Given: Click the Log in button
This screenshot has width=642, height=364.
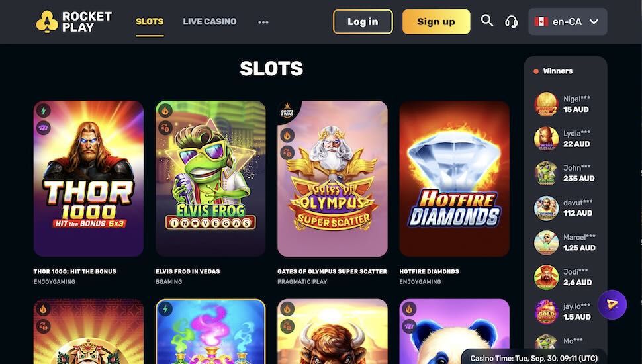Looking at the screenshot, I should (x=363, y=22).
